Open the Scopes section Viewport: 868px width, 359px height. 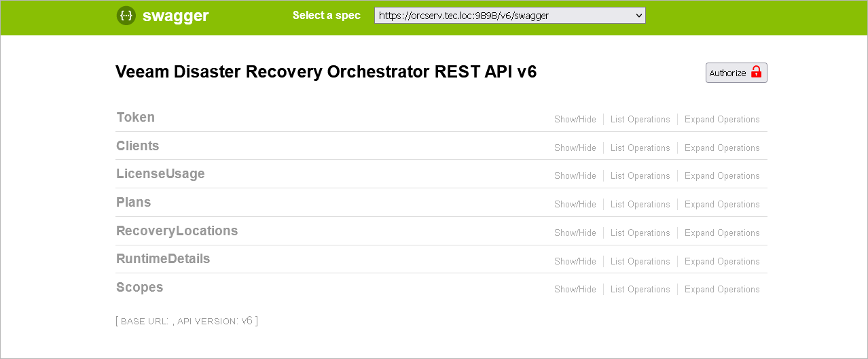[x=140, y=288]
